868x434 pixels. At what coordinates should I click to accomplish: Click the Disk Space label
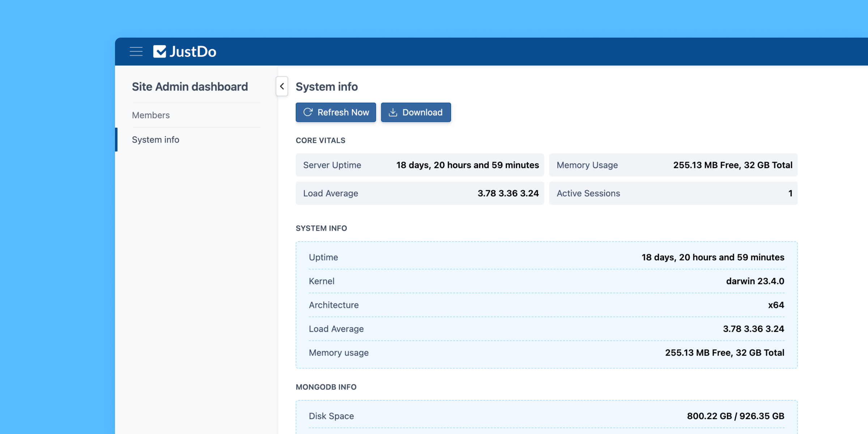(x=331, y=416)
